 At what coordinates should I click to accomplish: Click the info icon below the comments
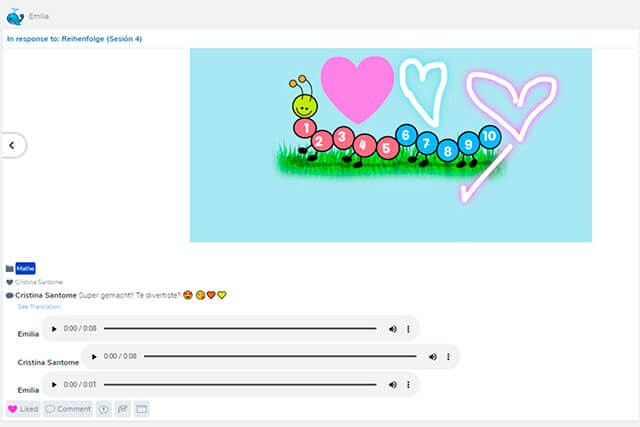[104, 409]
